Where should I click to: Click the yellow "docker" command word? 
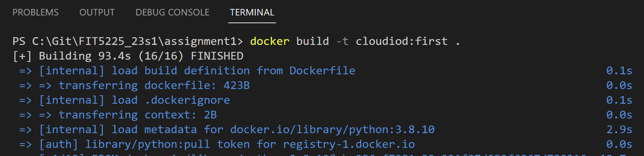pos(270,41)
